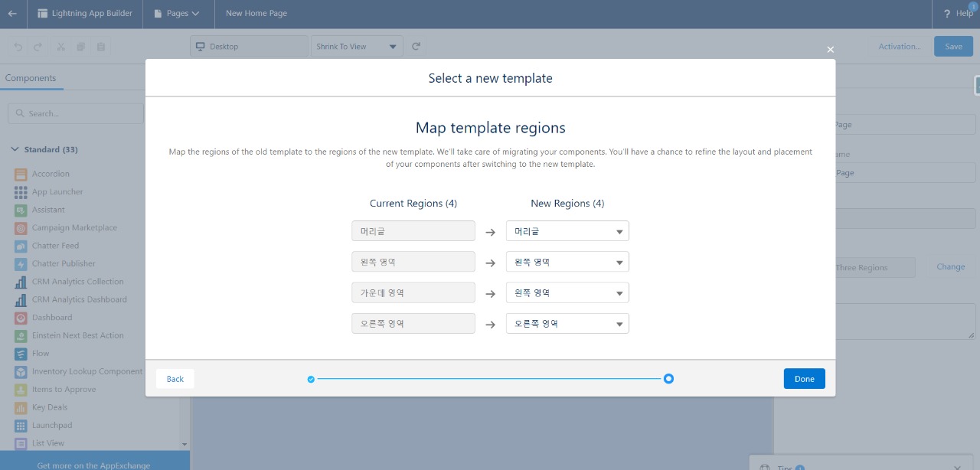Click the Flow component icon
Screen dimensions: 980x470
click(21, 353)
